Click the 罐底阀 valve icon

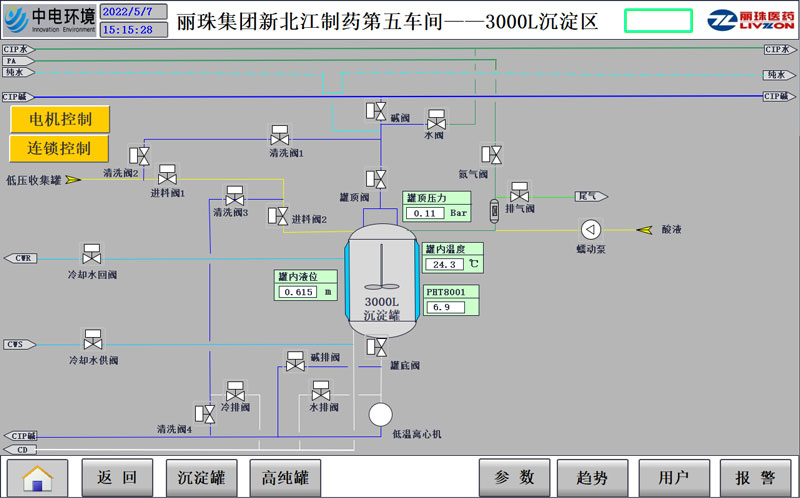pos(377,346)
